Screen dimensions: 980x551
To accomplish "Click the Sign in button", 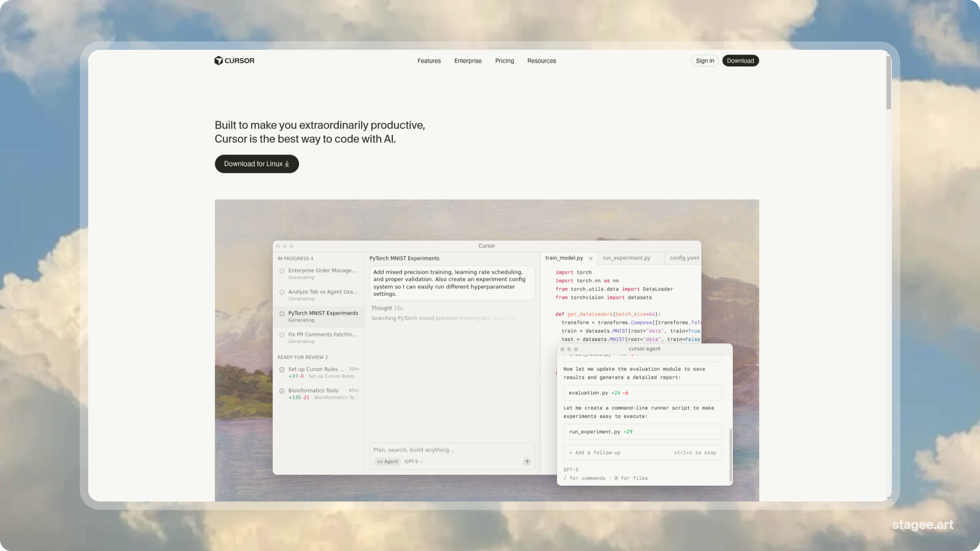I will [x=705, y=61].
